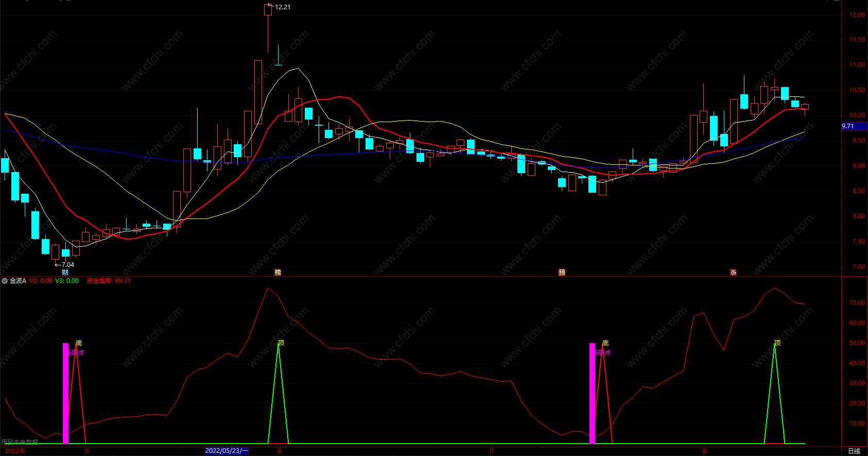Click the 涨 price-rise event marker
Viewport: 868px width, 456px height.
(x=733, y=272)
